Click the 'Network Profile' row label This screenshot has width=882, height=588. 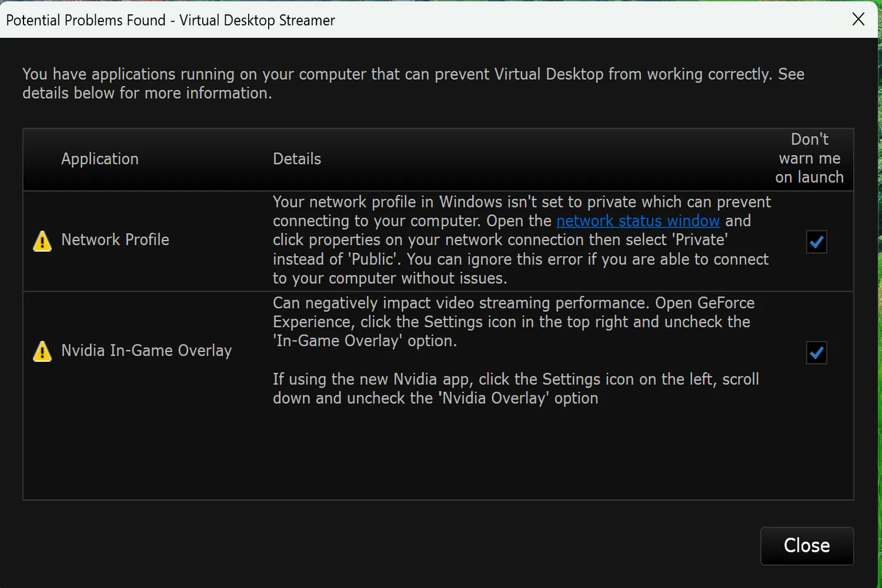[115, 239]
